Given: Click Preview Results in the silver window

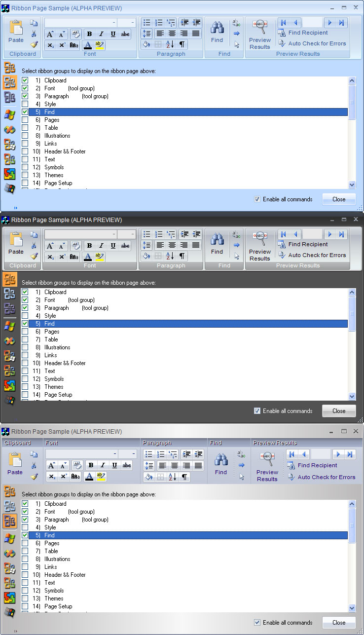Looking at the screenshot, I should pos(267,466).
